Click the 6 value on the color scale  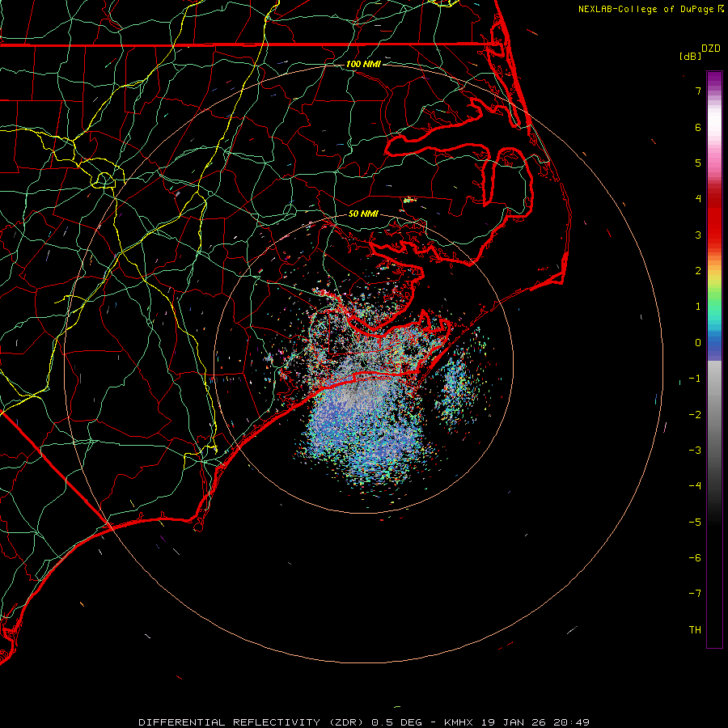coord(698,127)
